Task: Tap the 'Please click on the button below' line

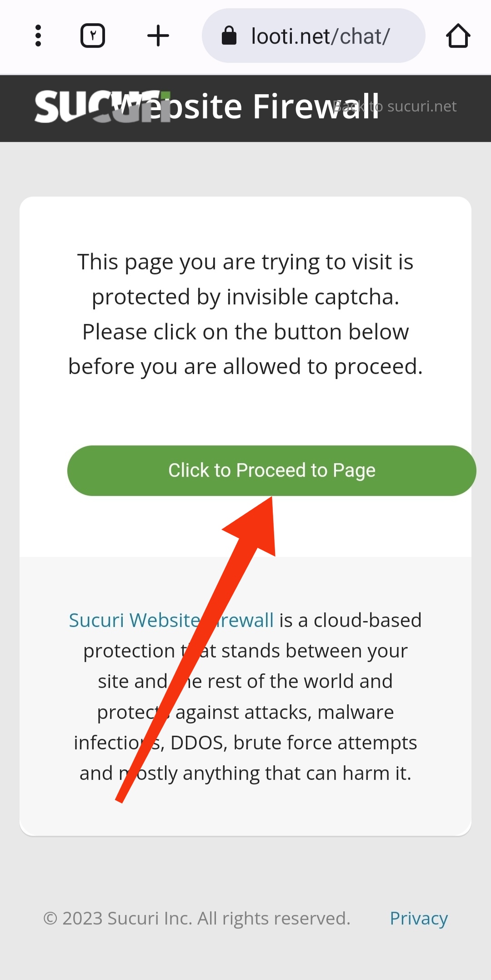Action: 245,332
